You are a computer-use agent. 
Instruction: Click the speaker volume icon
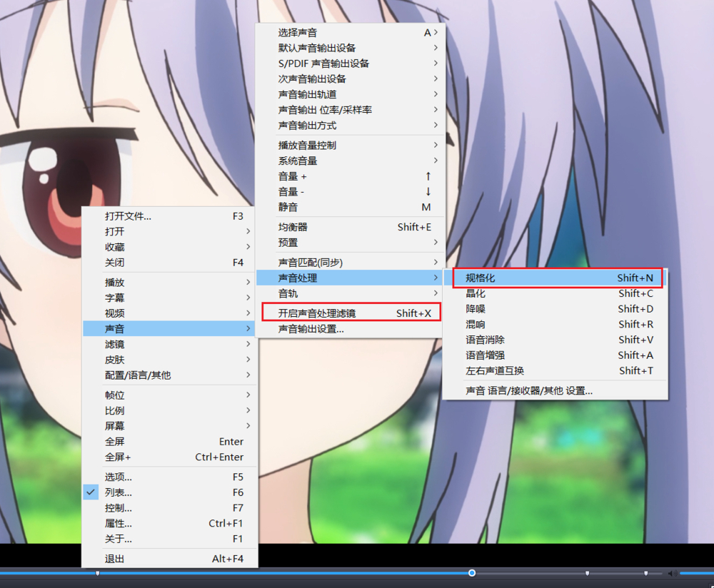click(x=673, y=574)
